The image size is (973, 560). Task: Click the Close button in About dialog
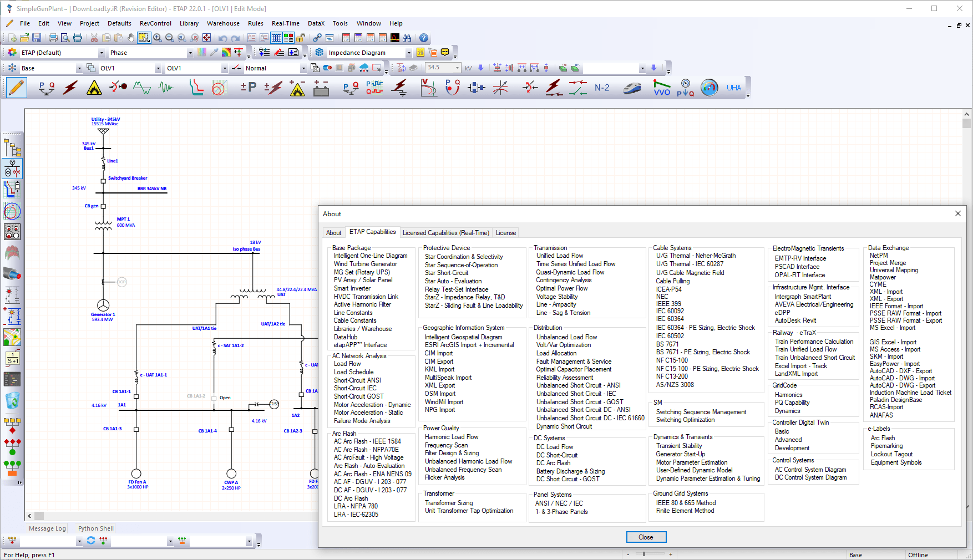(646, 537)
